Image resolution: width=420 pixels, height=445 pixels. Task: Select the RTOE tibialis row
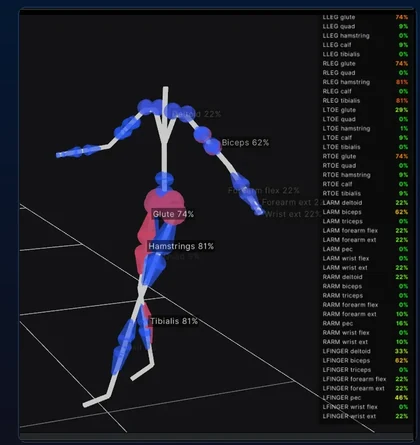tap(365, 194)
